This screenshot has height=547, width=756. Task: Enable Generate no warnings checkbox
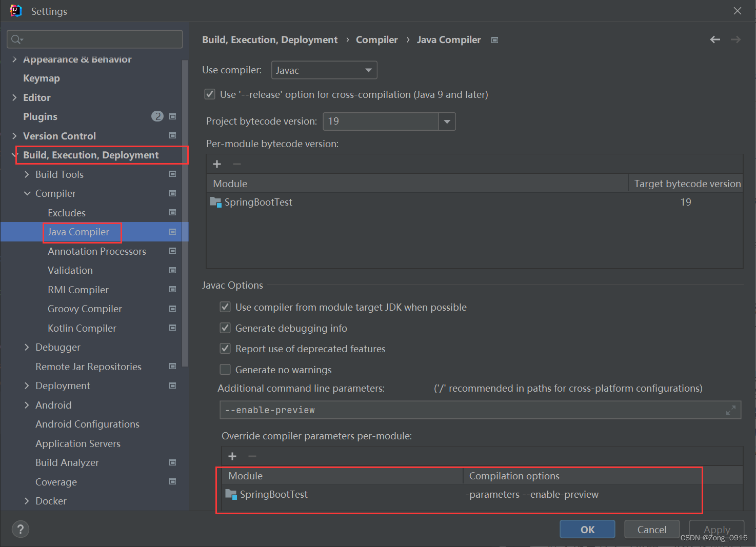pos(225,369)
